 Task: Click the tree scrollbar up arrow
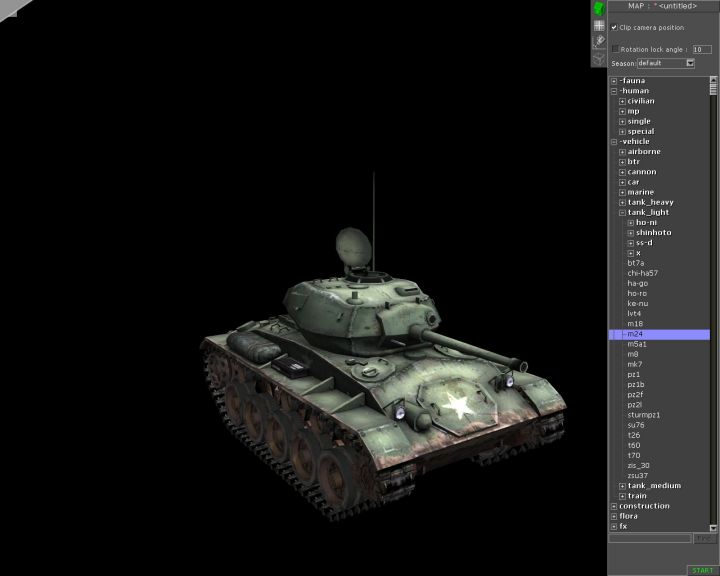click(714, 81)
